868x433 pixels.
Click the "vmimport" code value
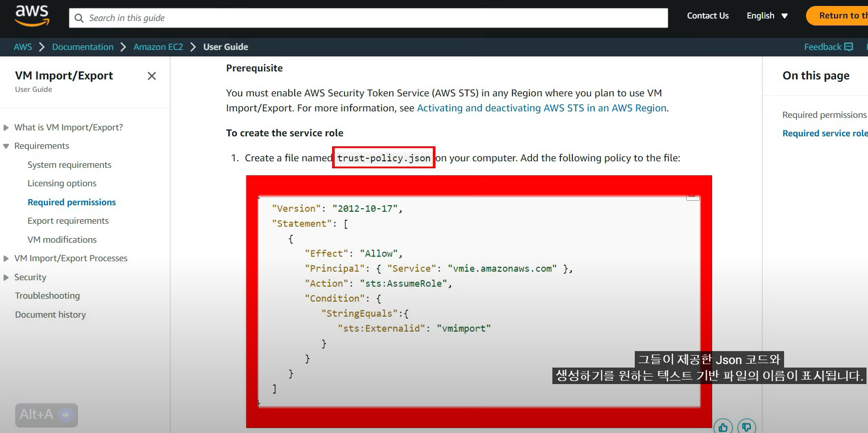pos(464,329)
